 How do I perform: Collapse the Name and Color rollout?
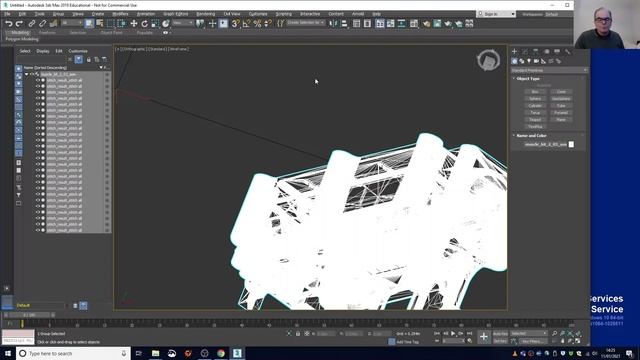531,136
